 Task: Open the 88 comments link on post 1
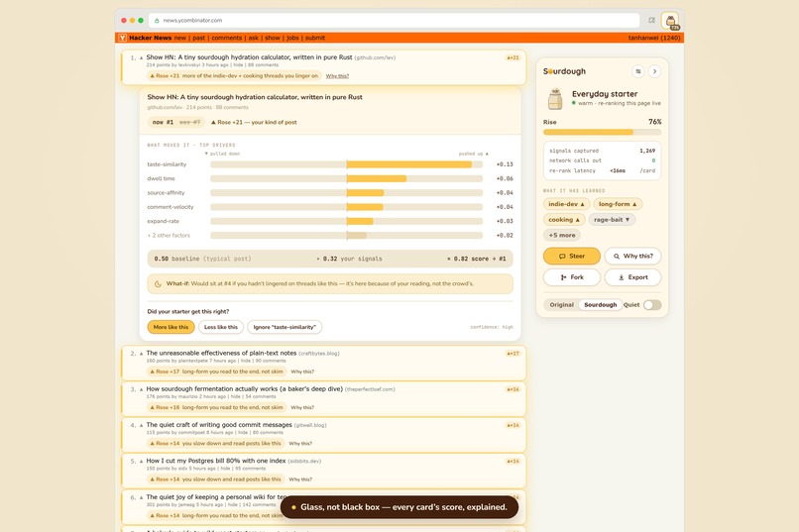[x=264, y=65]
